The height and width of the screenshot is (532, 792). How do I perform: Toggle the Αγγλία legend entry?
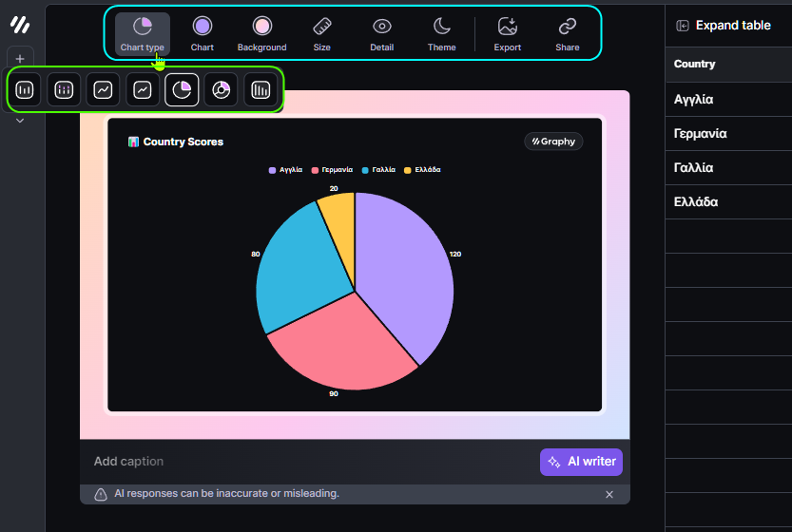[x=286, y=170]
